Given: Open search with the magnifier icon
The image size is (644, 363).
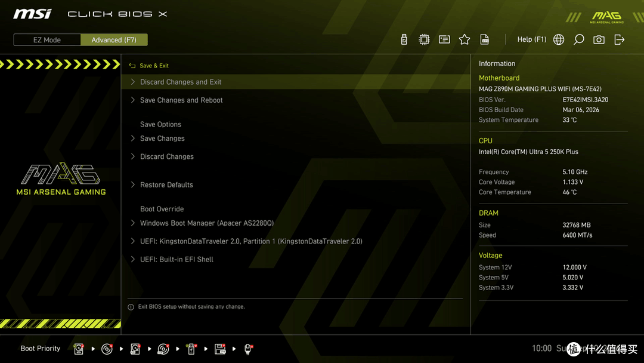Looking at the screenshot, I should pyautogui.click(x=578, y=39).
